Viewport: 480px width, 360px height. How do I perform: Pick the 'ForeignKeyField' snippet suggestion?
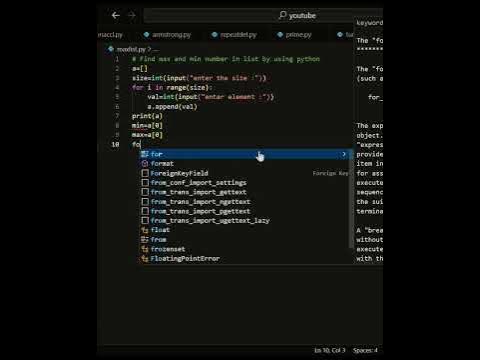[x=245, y=173]
